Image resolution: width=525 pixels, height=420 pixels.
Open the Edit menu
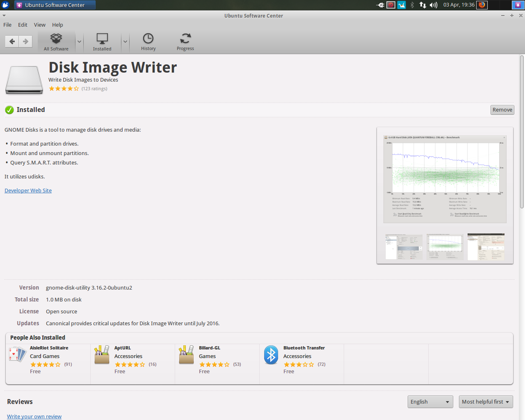[23, 25]
